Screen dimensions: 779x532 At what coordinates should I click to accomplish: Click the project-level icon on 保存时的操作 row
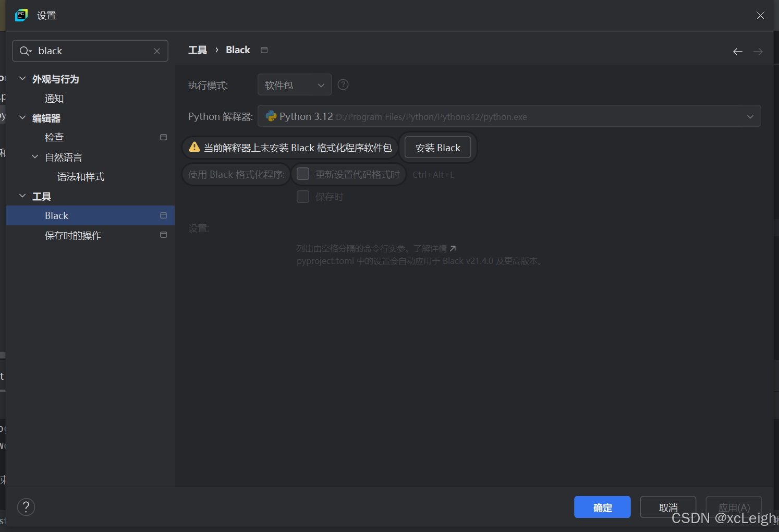(163, 235)
